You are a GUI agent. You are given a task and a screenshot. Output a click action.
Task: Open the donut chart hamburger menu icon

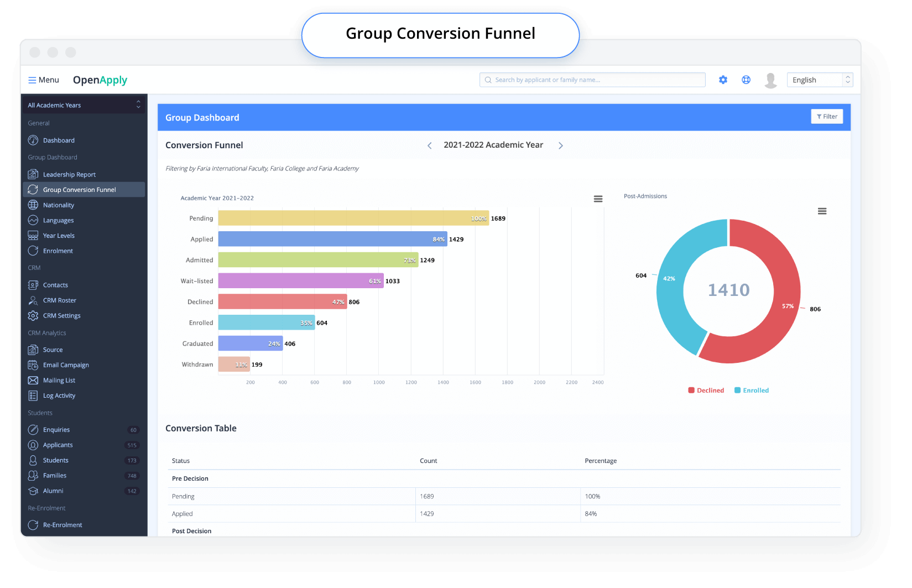point(822,211)
